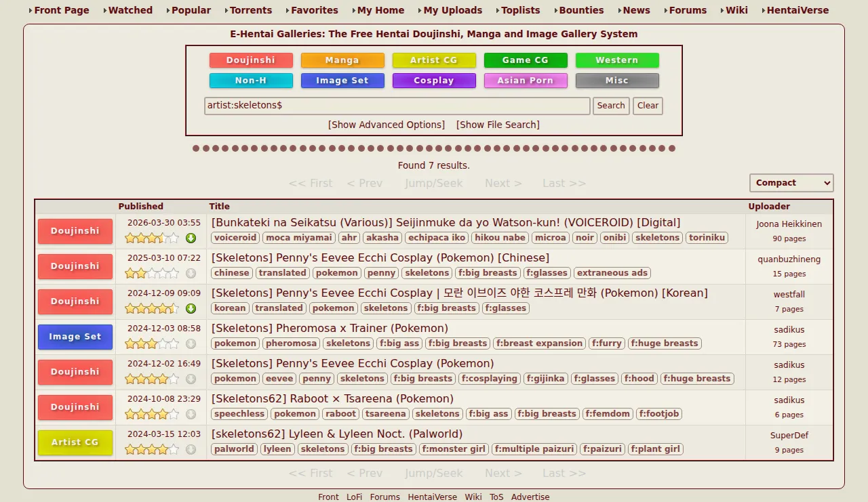Toggle the Misc category filter

coord(617,81)
